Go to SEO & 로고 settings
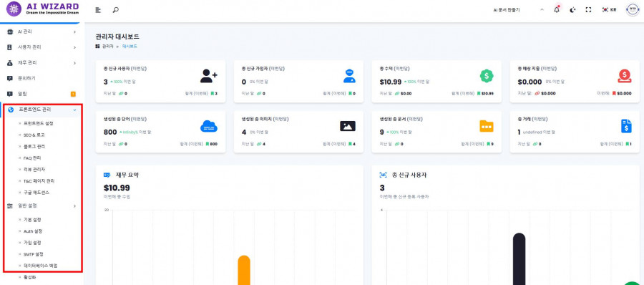Screen dimensions: 644x285 pos(34,135)
